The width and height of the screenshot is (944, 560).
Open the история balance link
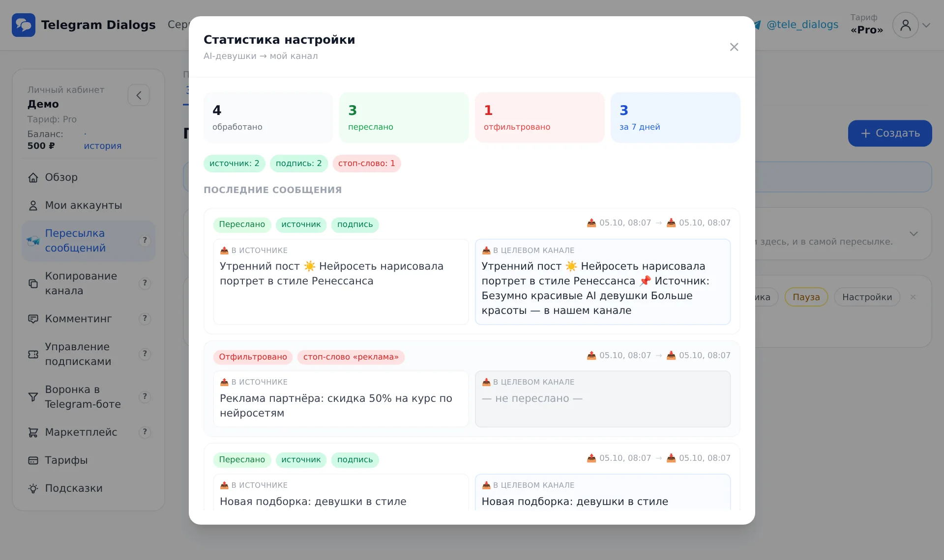pyautogui.click(x=102, y=146)
